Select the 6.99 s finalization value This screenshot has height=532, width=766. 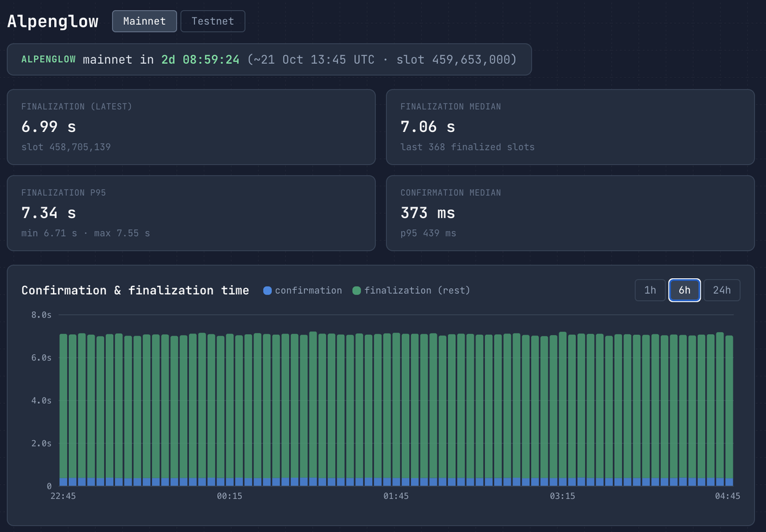(x=49, y=126)
